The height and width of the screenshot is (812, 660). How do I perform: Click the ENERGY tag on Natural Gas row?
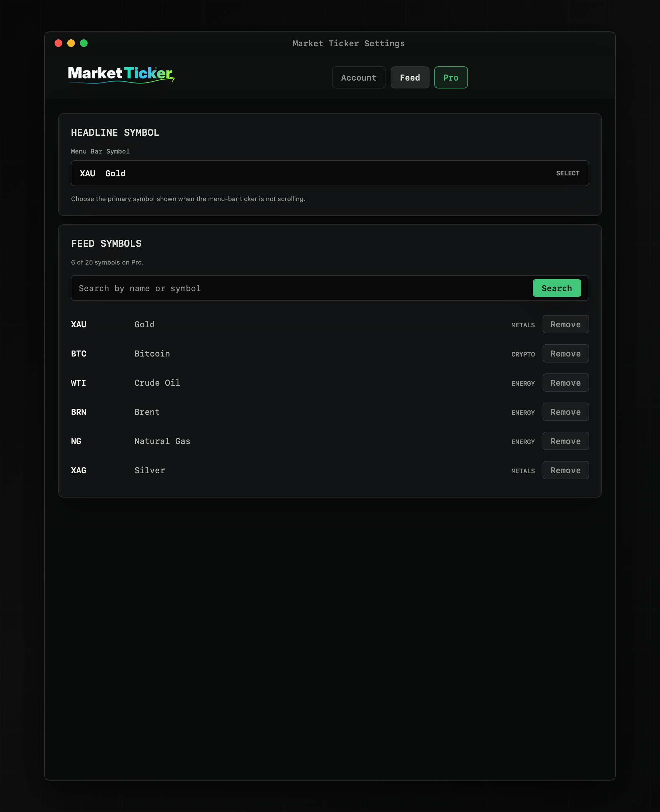tap(523, 442)
